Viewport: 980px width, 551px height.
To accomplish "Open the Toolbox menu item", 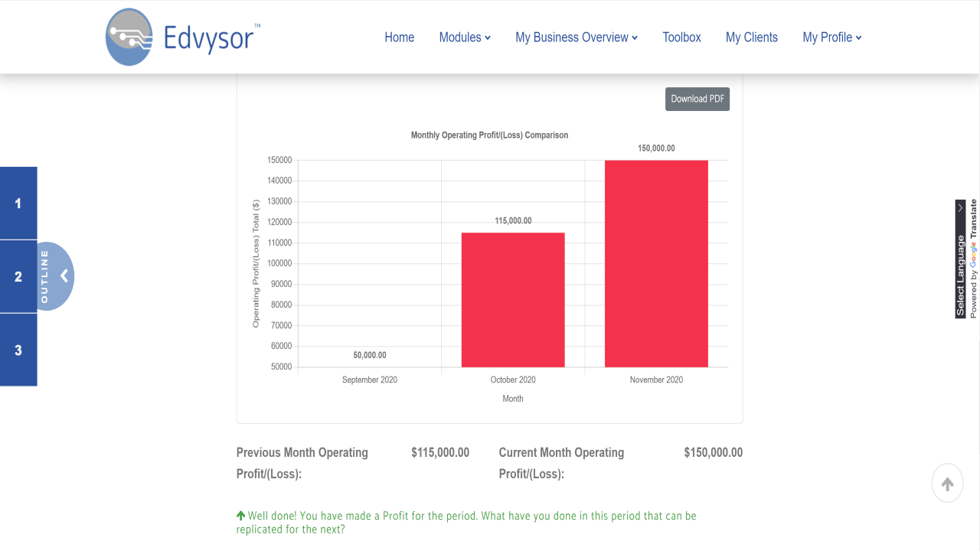I will [682, 37].
